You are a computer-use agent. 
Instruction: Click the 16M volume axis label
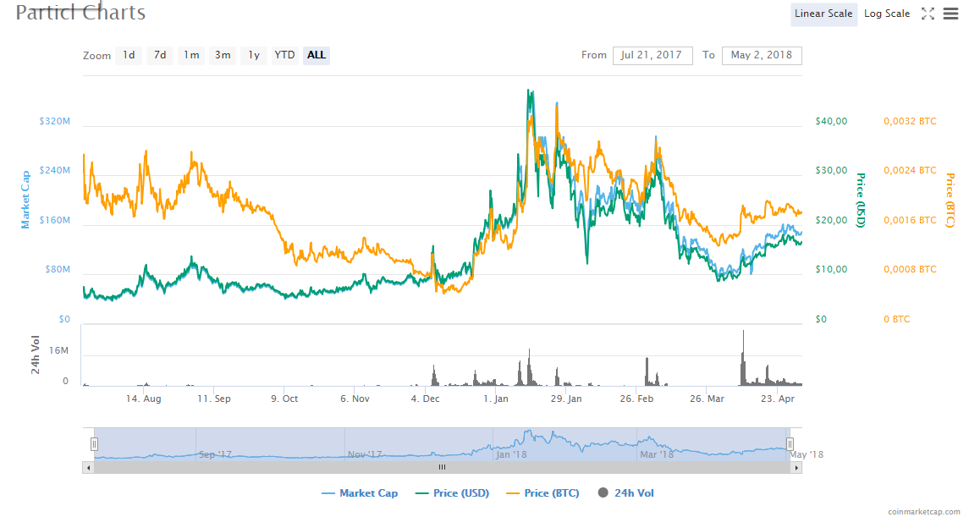tap(58, 350)
